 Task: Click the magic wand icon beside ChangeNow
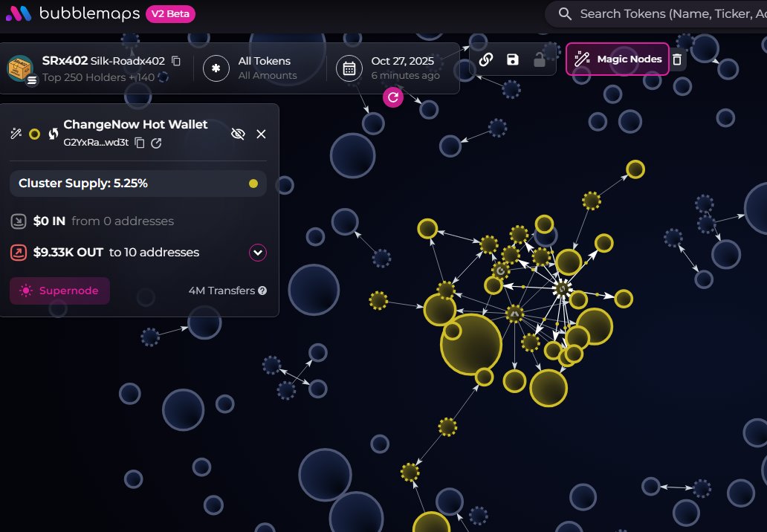[16, 134]
